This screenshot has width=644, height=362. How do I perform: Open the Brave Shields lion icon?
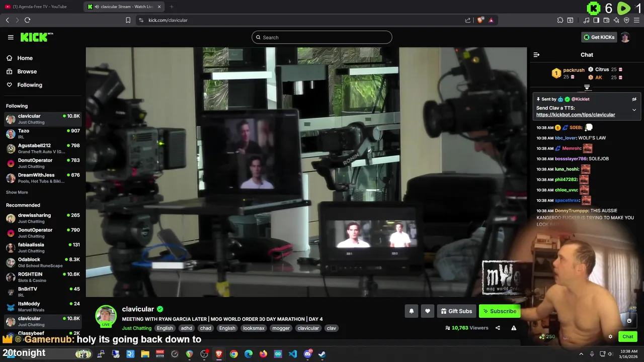click(480, 20)
